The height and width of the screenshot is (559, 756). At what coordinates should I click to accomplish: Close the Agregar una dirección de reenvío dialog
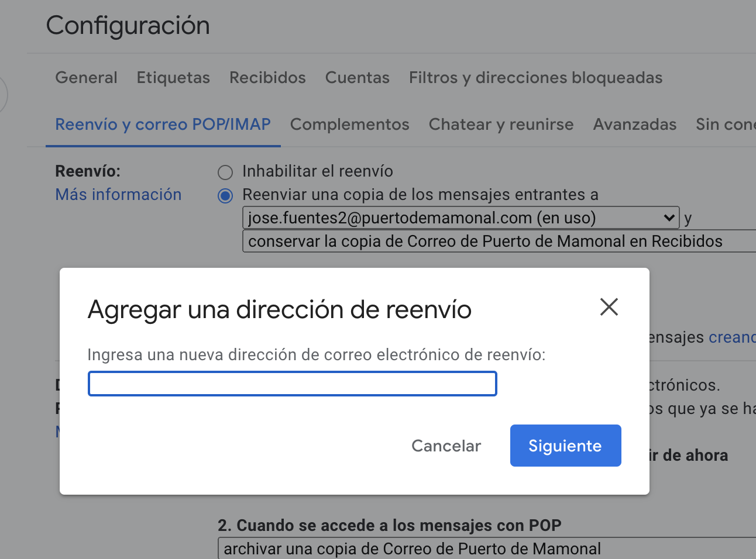click(x=609, y=306)
